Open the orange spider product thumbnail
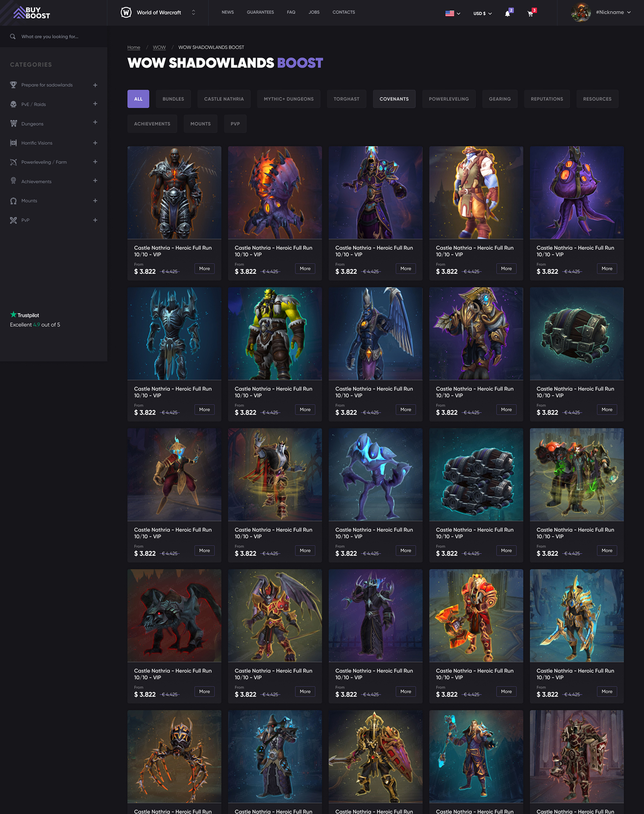This screenshot has height=814, width=644. (x=174, y=756)
